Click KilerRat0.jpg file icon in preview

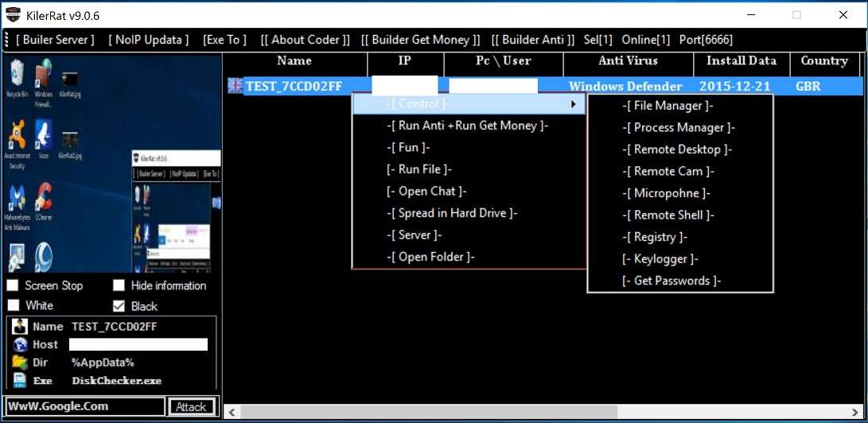(x=70, y=141)
